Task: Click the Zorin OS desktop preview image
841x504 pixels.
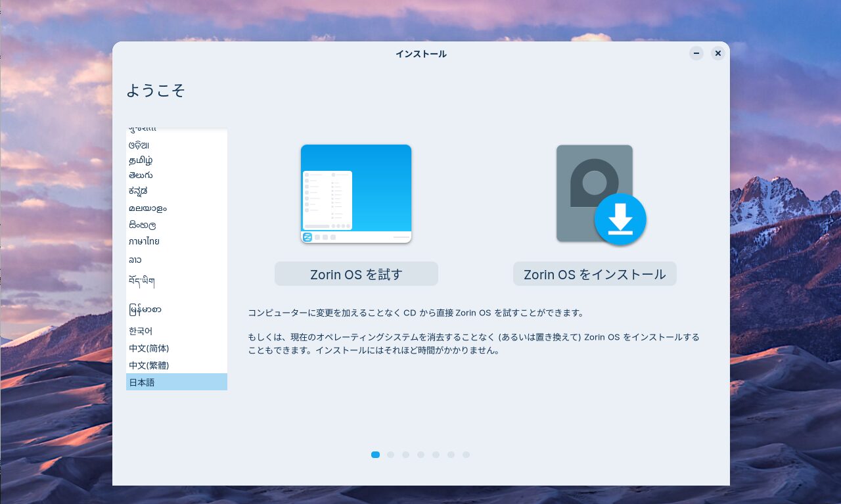Action: [x=356, y=194]
